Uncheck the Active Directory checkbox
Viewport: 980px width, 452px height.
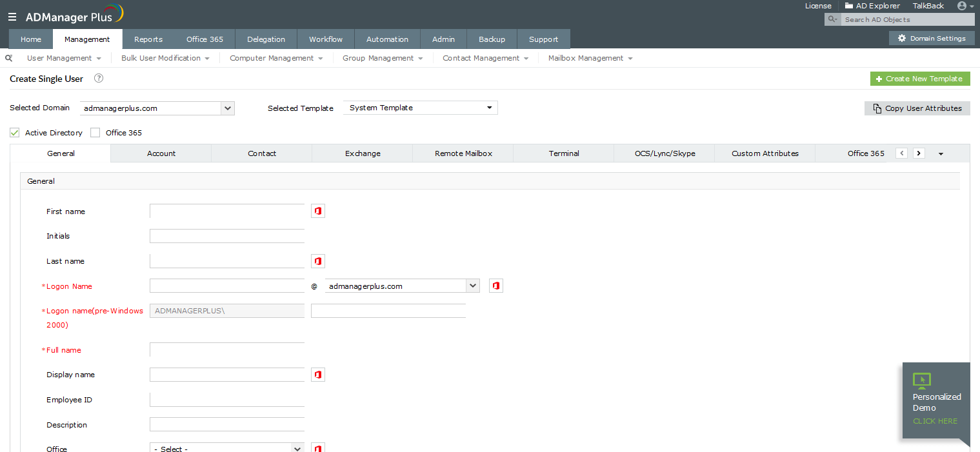pos(14,132)
